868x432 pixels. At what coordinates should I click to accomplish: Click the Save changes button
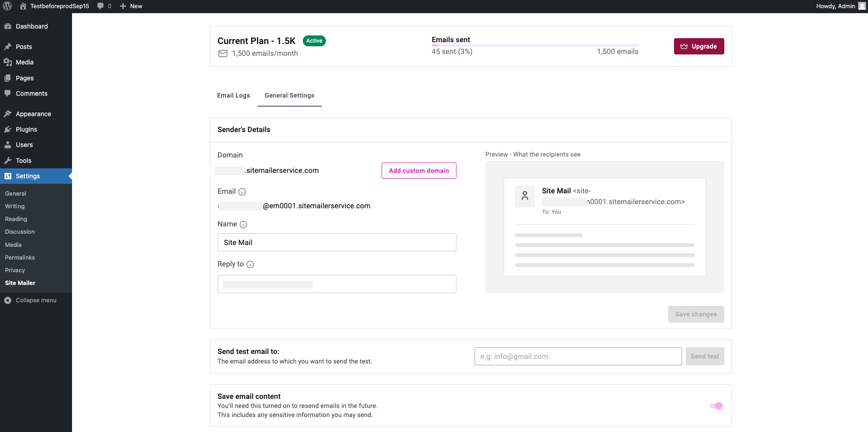coord(696,314)
